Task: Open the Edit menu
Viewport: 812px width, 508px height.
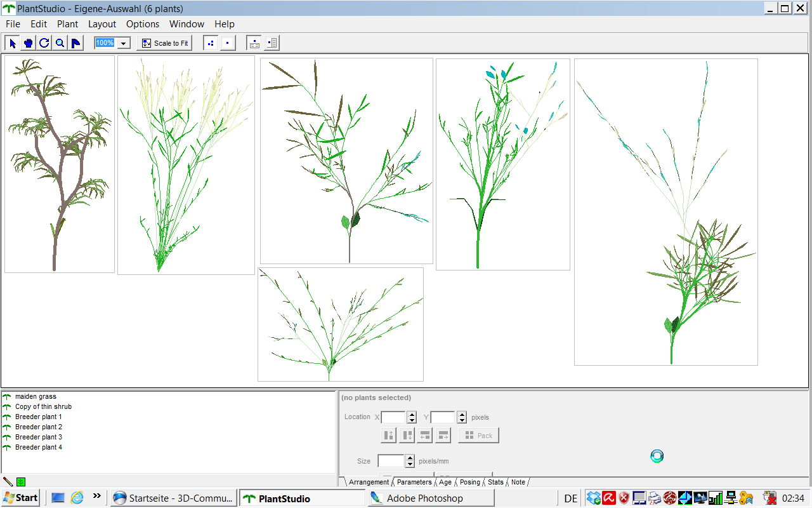Action: click(x=39, y=24)
